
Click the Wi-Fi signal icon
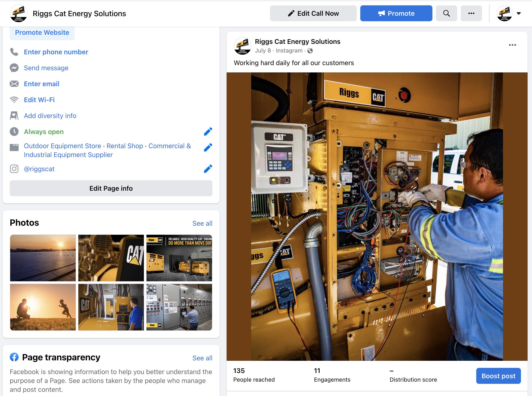[14, 100]
